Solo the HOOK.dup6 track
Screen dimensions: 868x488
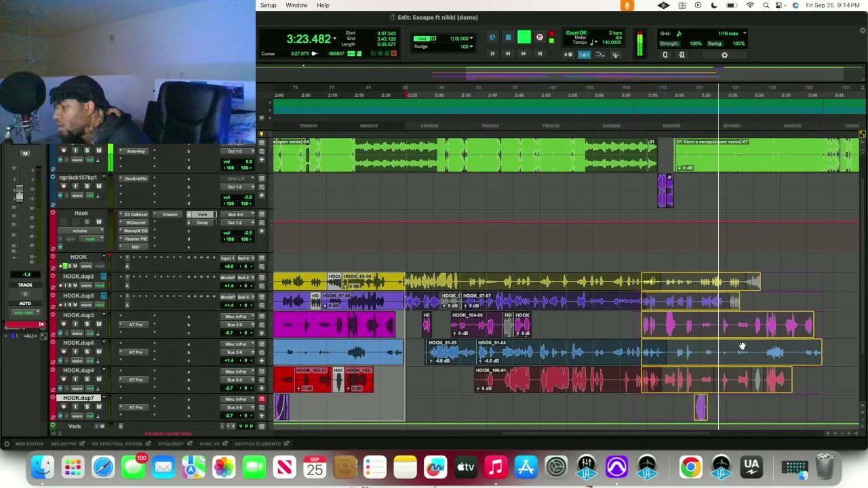click(x=87, y=352)
